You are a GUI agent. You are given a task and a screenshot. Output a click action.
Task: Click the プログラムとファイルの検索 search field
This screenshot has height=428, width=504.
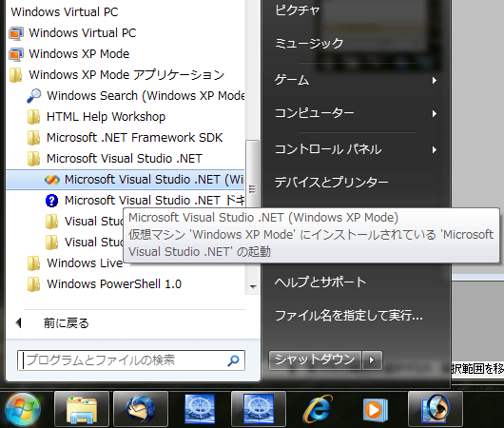click(131, 360)
